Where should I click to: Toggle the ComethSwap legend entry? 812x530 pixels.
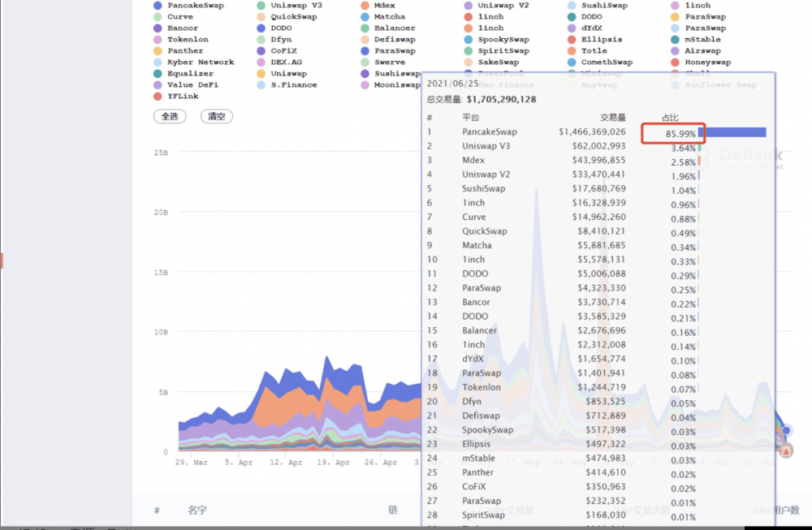(601, 62)
